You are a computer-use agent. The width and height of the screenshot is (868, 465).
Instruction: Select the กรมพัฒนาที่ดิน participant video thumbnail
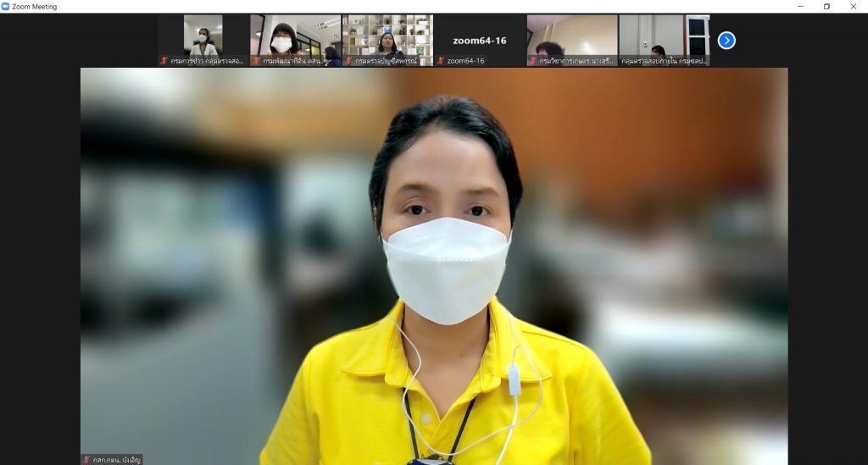[x=295, y=36]
